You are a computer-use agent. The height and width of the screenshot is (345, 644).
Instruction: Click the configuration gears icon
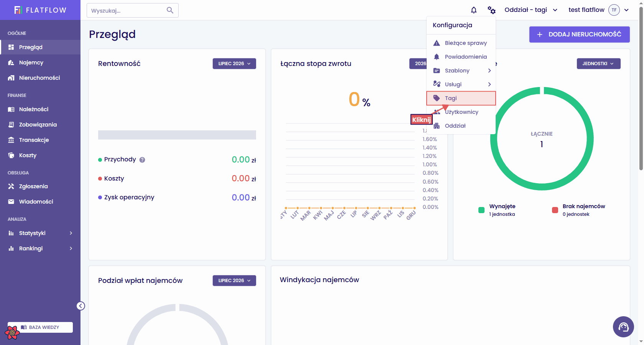tap(491, 10)
